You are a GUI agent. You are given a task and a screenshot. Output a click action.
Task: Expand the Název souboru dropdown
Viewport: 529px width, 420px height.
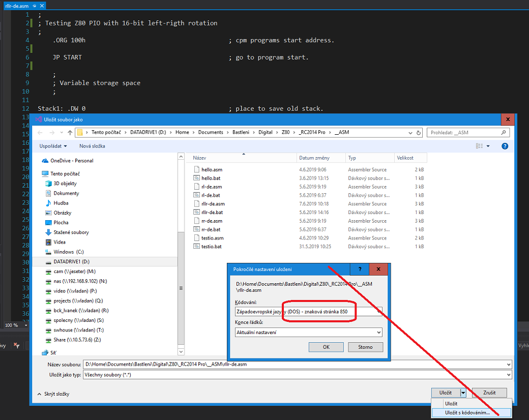pos(509,365)
